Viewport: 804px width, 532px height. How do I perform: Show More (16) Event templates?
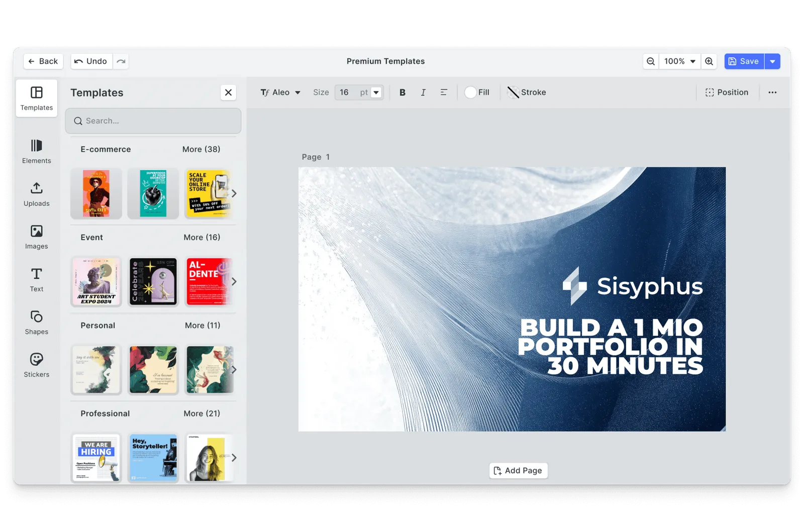pyautogui.click(x=202, y=237)
